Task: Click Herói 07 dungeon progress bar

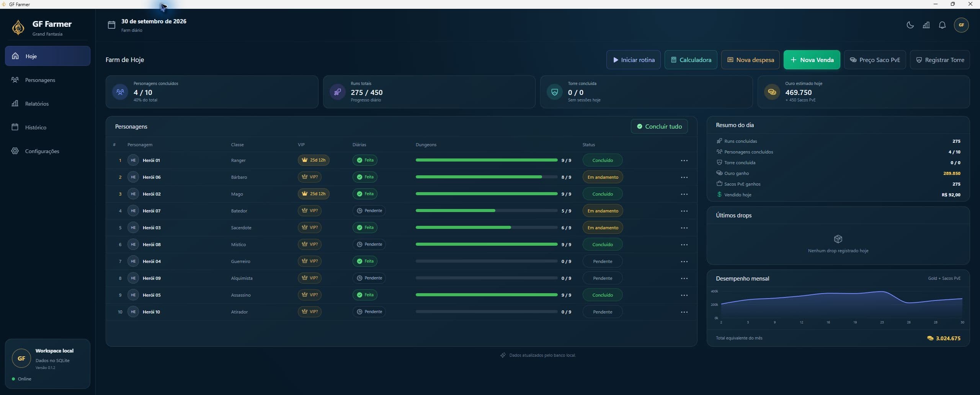Action: pyautogui.click(x=486, y=211)
